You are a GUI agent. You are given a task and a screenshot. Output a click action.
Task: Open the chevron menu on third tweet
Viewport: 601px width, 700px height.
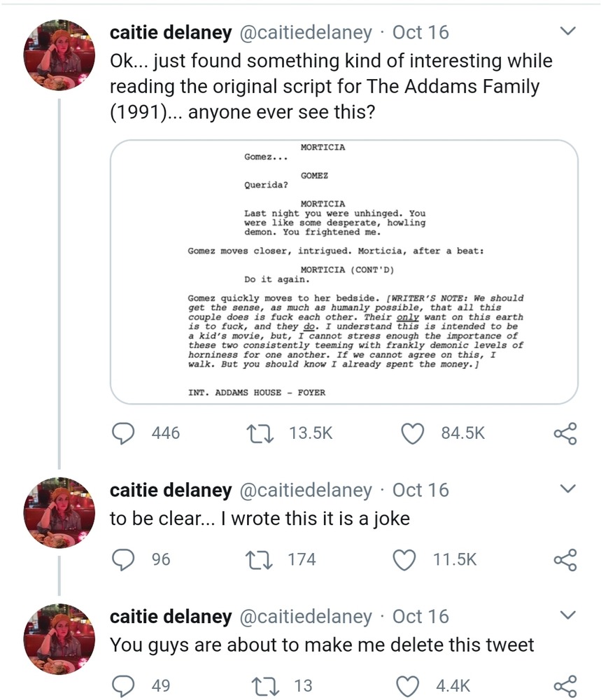tap(568, 615)
